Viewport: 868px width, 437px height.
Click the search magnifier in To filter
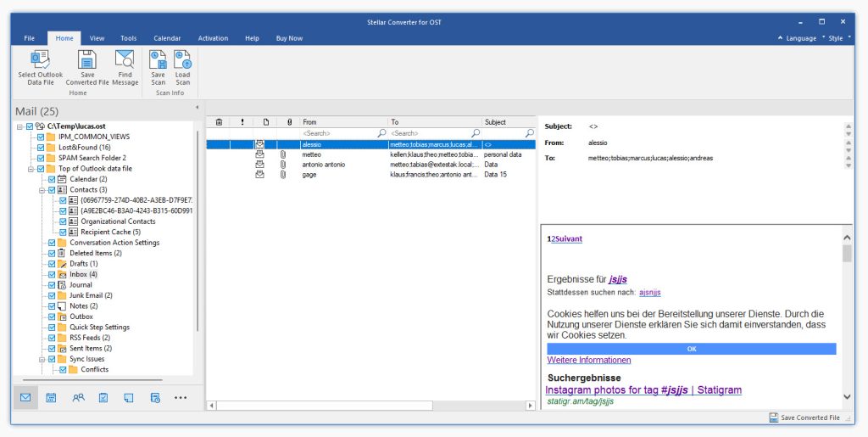(476, 133)
